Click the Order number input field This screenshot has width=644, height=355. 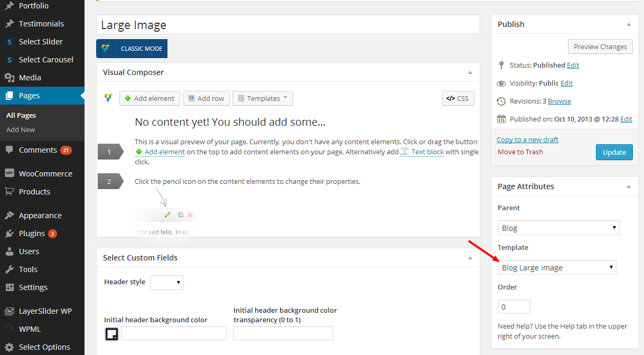pos(514,307)
